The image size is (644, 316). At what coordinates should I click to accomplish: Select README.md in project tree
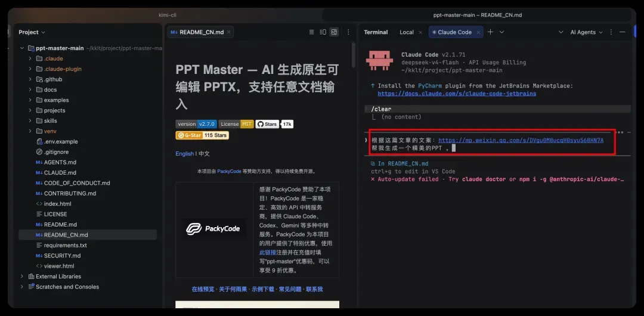tap(60, 224)
